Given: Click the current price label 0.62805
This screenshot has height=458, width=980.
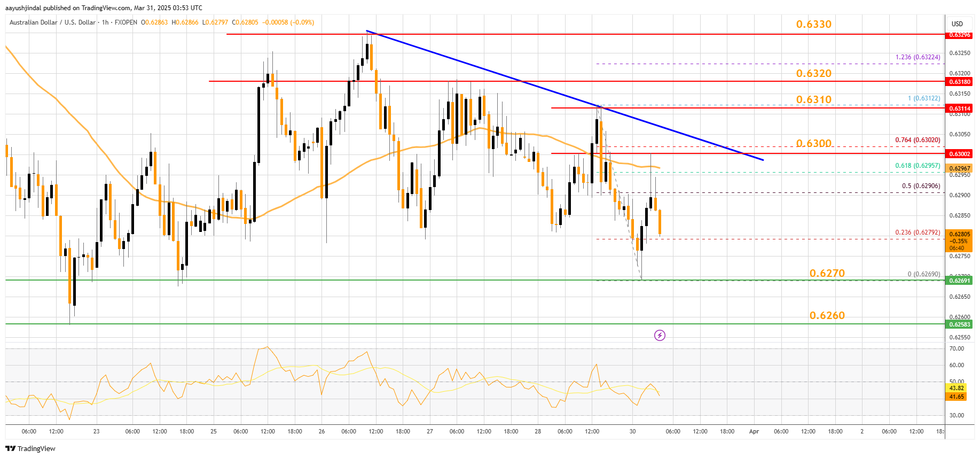Looking at the screenshot, I should 959,234.
